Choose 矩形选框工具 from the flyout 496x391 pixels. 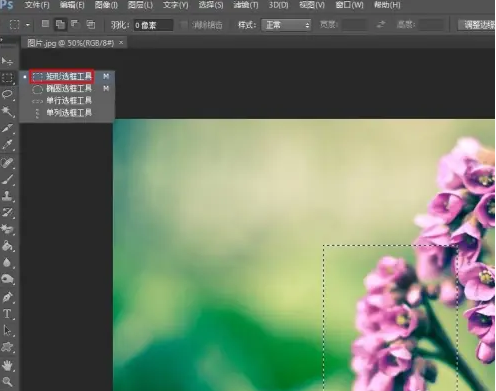pyautogui.click(x=68, y=76)
